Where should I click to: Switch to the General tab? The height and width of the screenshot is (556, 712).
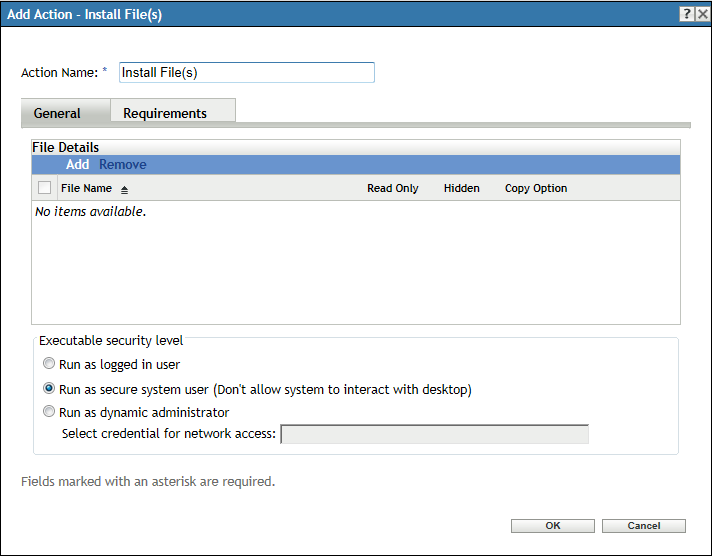click(x=57, y=113)
